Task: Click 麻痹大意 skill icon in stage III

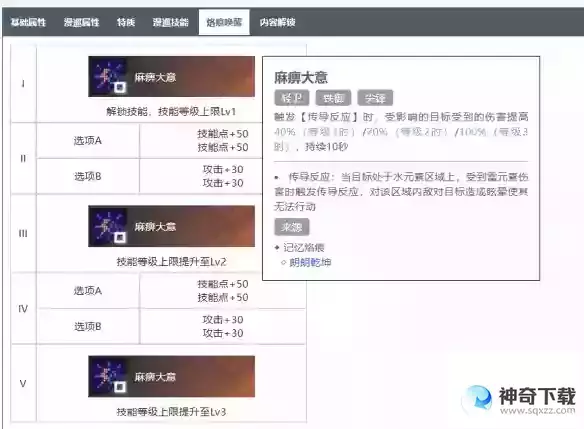Action: (x=108, y=226)
